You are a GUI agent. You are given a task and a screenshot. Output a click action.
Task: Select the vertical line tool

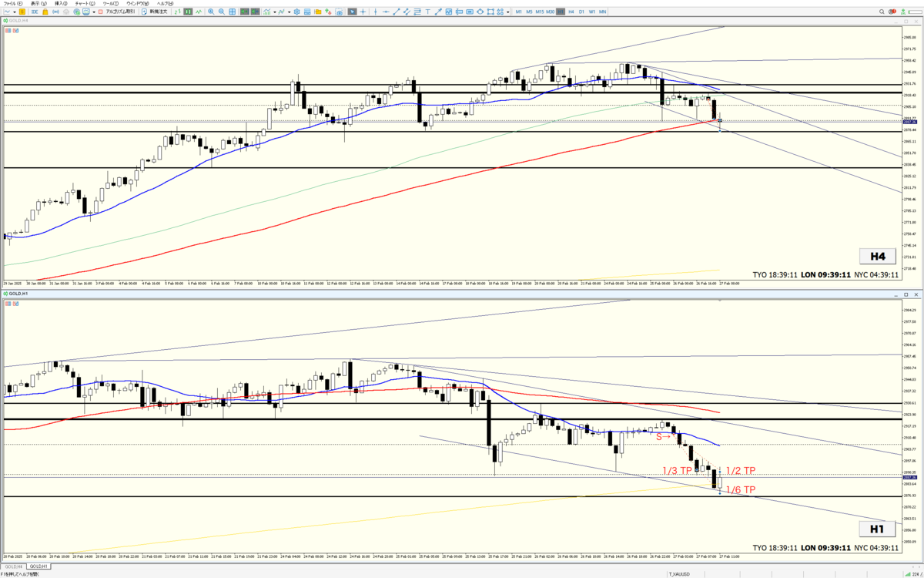(375, 12)
